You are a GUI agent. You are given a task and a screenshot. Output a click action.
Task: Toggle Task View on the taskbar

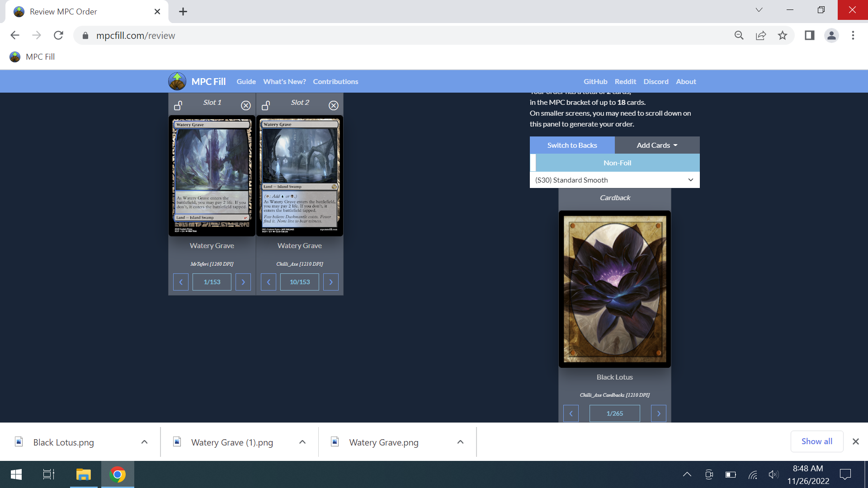coord(48,474)
